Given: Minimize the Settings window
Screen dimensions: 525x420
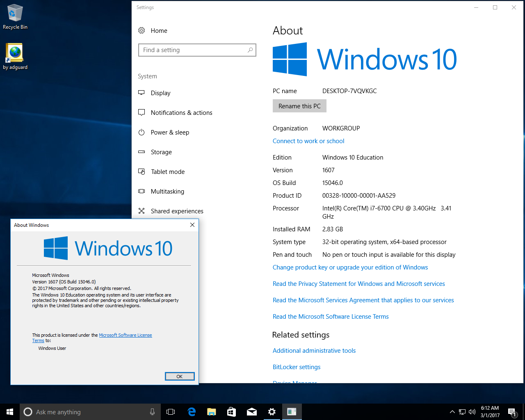Looking at the screenshot, I should click(476, 7).
